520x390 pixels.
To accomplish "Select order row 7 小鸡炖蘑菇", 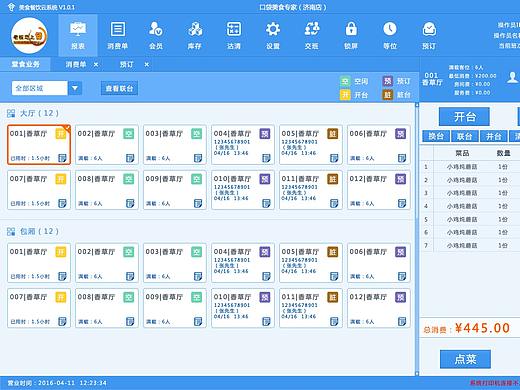I will [470, 245].
